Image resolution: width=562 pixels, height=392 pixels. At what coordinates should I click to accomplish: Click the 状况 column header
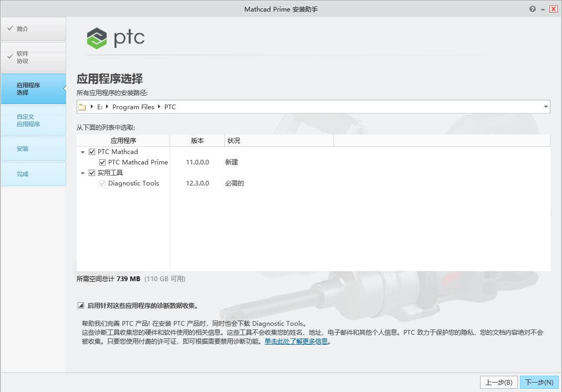[279, 141]
